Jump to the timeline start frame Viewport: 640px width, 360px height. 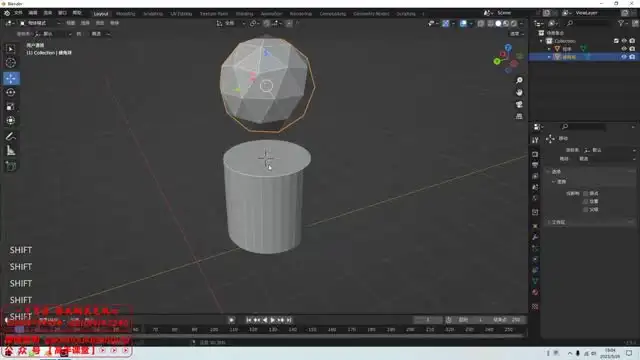click(249, 320)
